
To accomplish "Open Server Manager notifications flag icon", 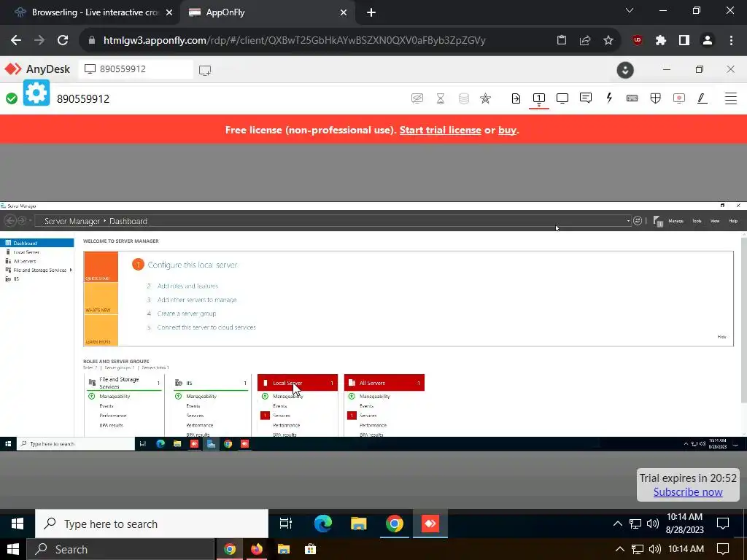I will tap(659, 222).
